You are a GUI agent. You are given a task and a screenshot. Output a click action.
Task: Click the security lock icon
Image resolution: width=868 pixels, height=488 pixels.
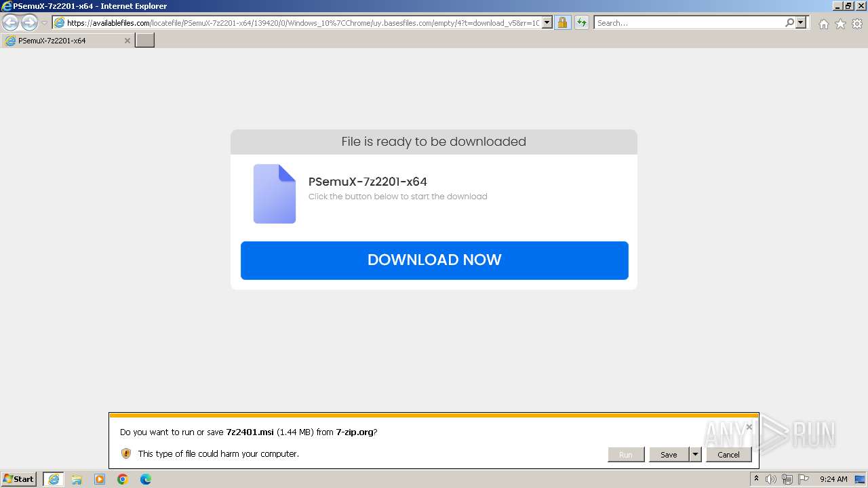click(x=562, y=22)
